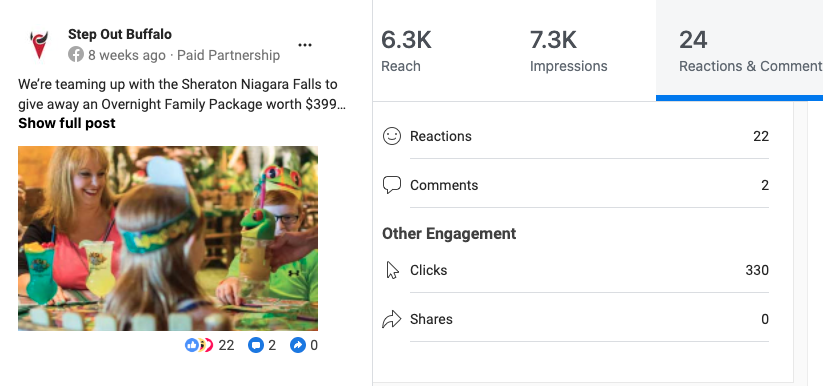Click the blue share icon under the photo
823x386 pixels.
click(298, 345)
